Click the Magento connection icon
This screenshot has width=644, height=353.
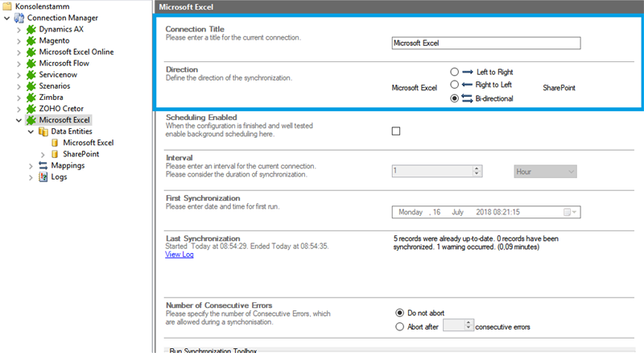pos(32,40)
